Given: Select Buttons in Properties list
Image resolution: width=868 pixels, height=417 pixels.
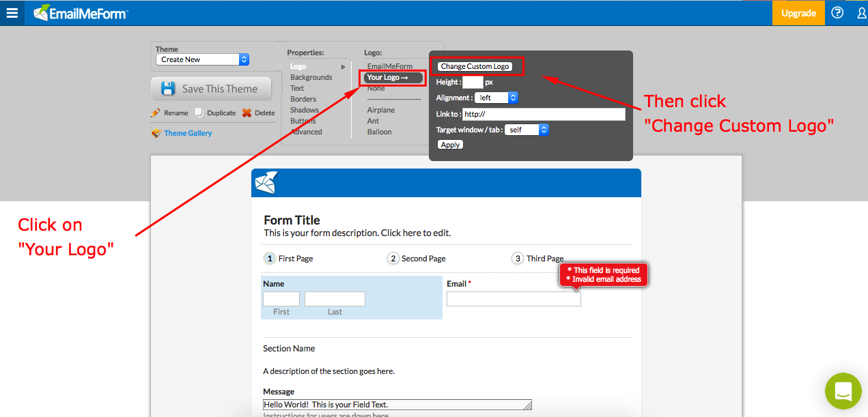Looking at the screenshot, I should click(303, 121).
